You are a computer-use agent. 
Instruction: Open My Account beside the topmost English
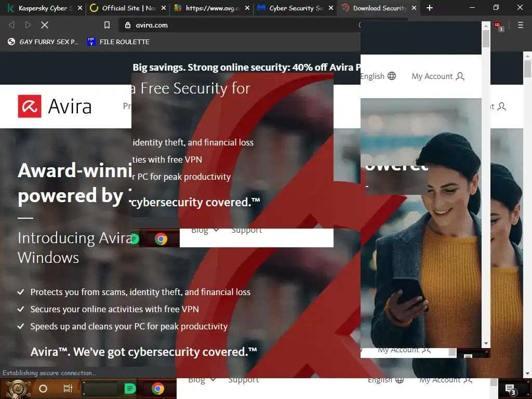pos(437,76)
